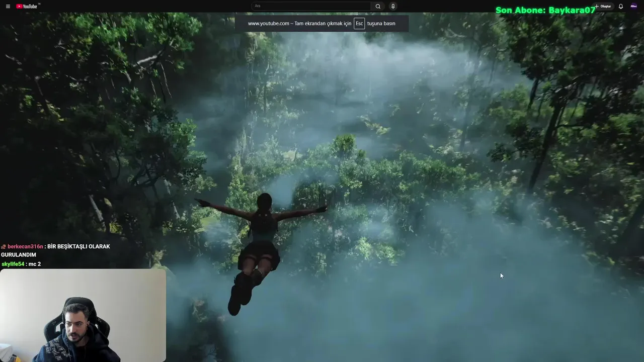
Task: Open the 'Oluştur' create button
Action: pyautogui.click(x=603, y=7)
